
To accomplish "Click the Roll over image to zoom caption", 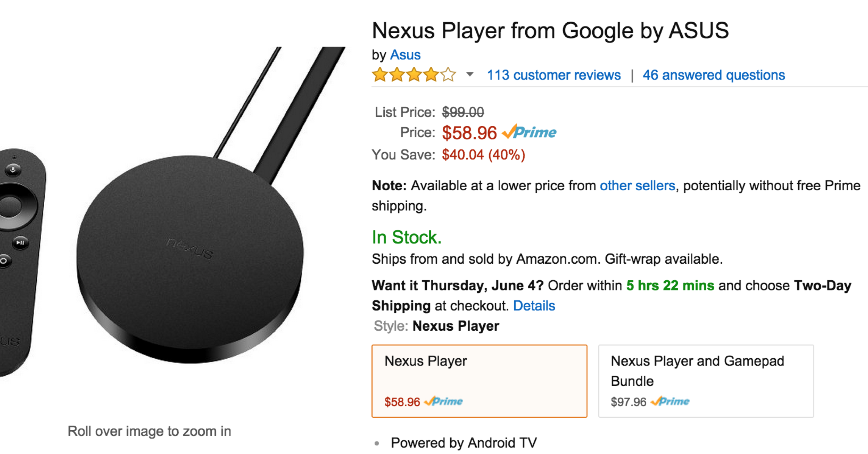I will 149,431.
